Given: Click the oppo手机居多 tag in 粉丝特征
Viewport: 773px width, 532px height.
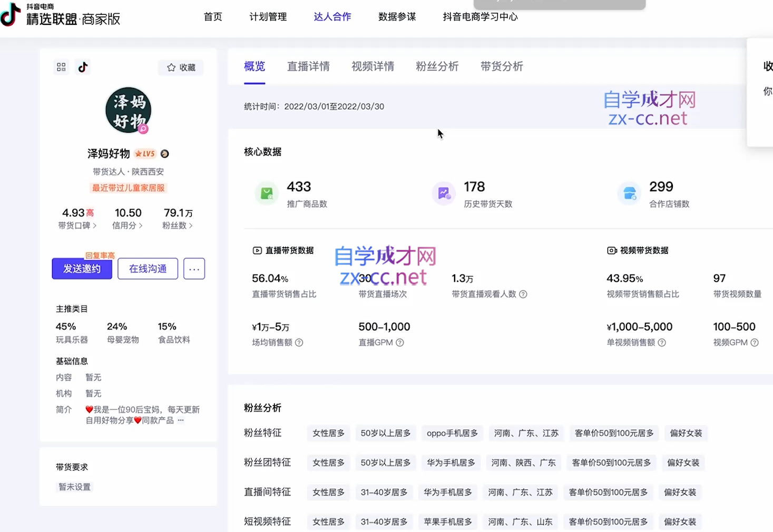Looking at the screenshot, I should [452, 433].
